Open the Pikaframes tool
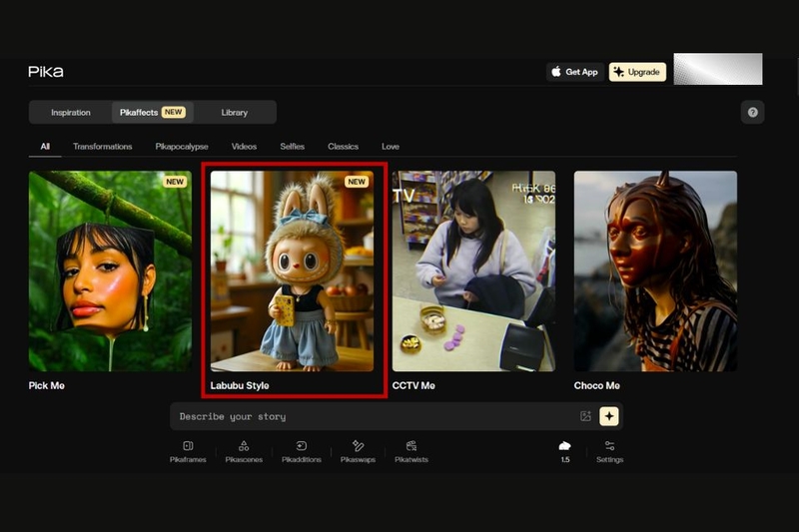799x532 pixels. tap(188, 451)
